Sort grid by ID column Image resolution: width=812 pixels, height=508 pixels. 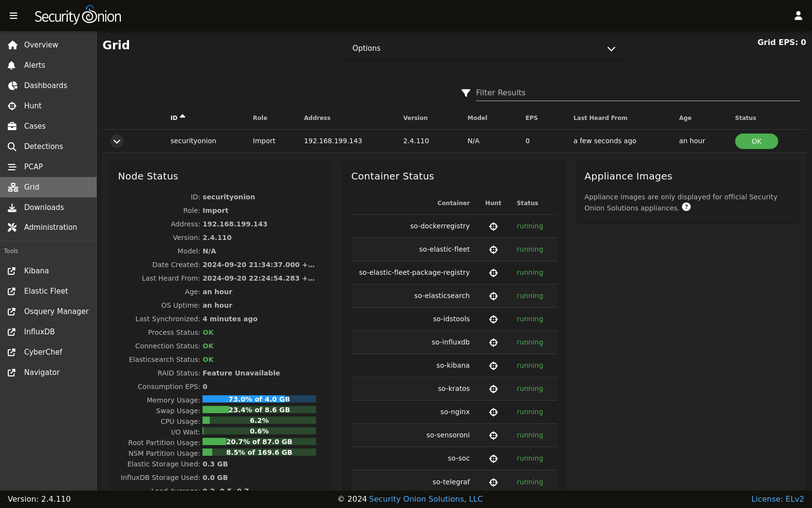pyautogui.click(x=178, y=118)
